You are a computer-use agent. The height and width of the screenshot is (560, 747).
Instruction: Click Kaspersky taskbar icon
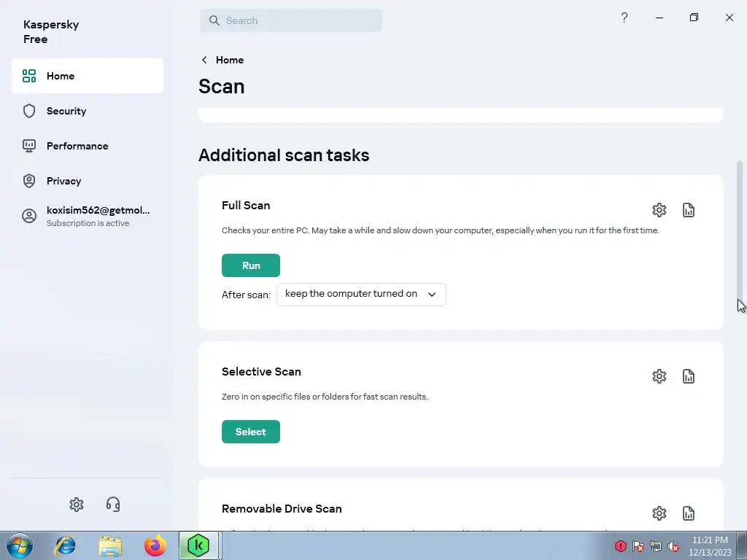(198, 545)
